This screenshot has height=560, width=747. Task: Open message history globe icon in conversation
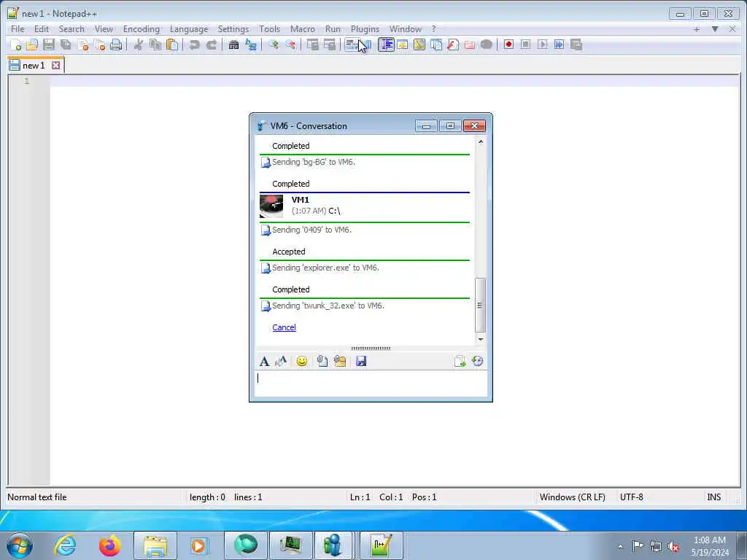477,362
